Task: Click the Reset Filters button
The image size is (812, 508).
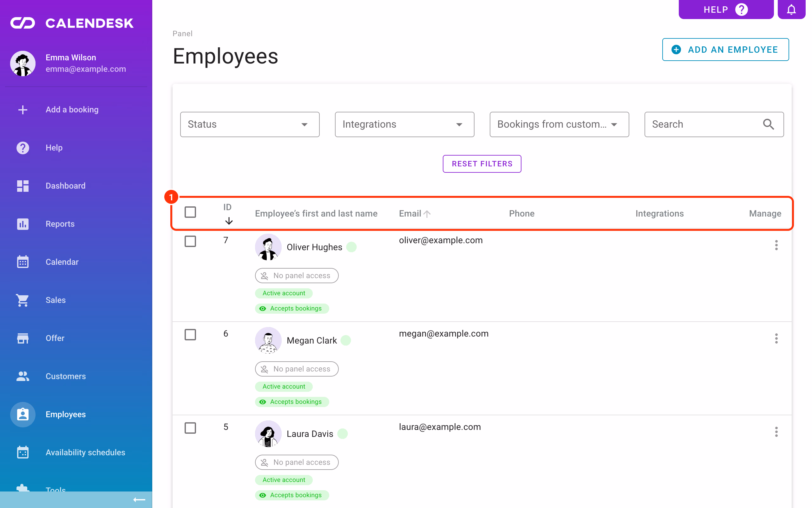Action: [482, 164]
